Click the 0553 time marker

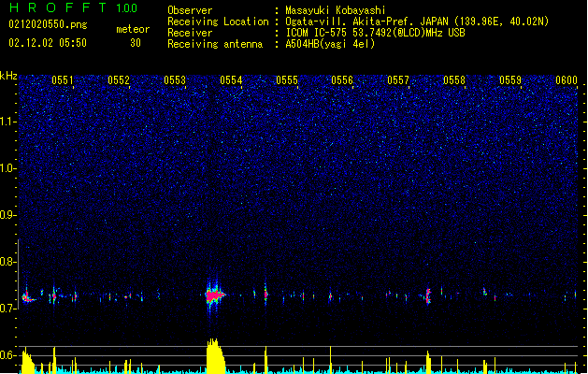pyautogui.click(x=175, y=80)
